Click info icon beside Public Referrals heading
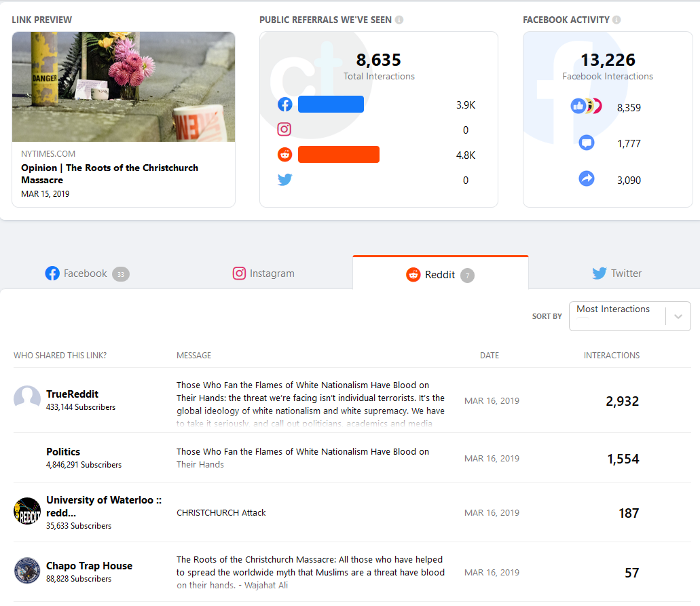This screenshot has width=700, height=606. pyautogui.click(x=399, y=20)
